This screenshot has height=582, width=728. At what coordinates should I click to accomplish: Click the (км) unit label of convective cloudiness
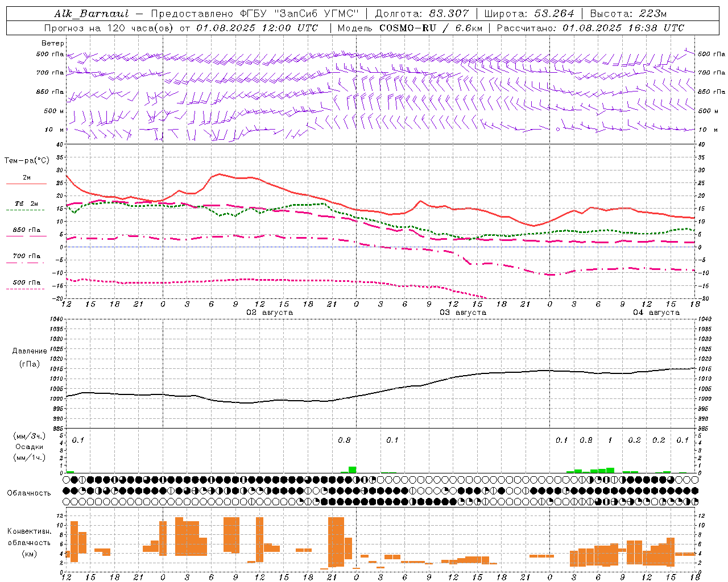point(29,554)
